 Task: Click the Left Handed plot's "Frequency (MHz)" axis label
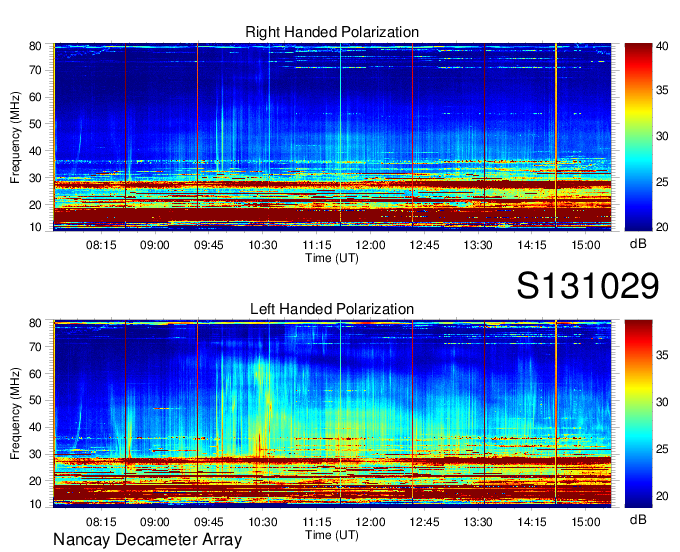15,414
